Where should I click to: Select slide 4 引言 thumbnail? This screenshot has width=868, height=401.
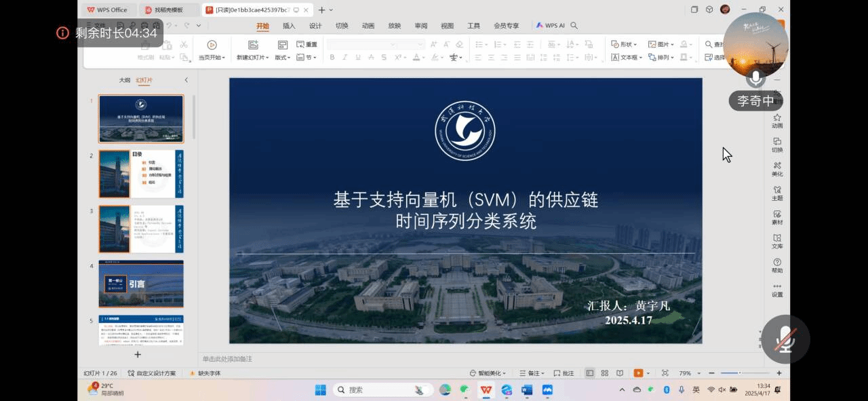[x=141, y=284]
